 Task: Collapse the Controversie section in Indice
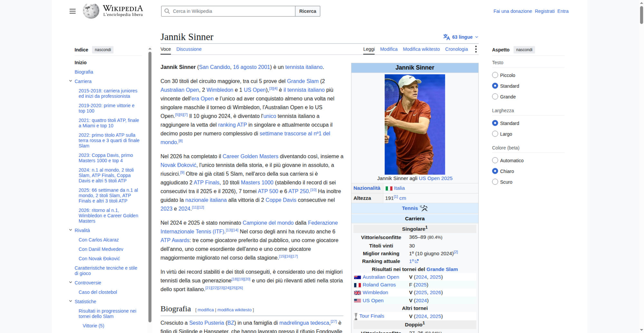[71, 282]
